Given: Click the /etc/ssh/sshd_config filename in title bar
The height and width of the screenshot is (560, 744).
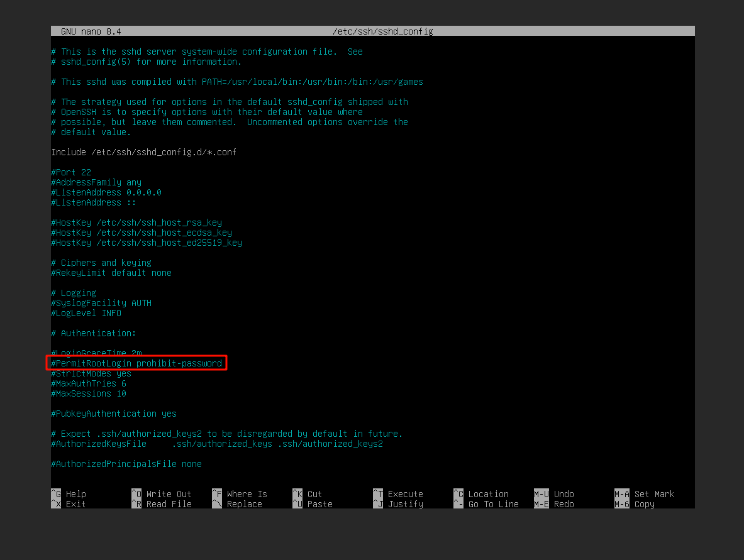Looking at the screenshot, I should click(x=382, y=31).
